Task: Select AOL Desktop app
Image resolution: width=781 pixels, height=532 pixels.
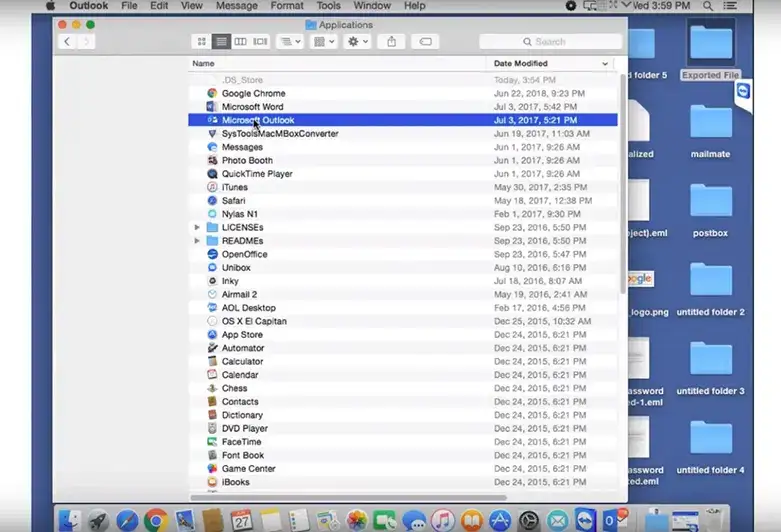Action: [402, 308]
